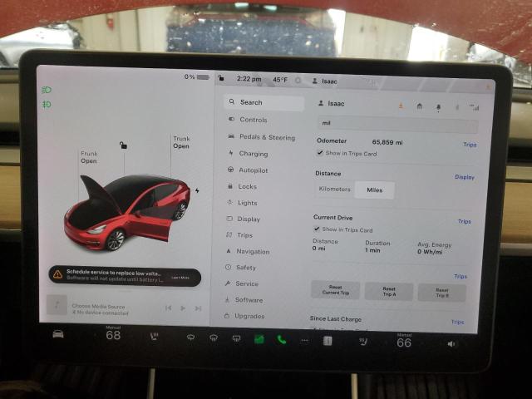The height and width of the screenshot is (399, 532).
Task: Open the three-dot all apps launcher
Action: coord(305,340)
